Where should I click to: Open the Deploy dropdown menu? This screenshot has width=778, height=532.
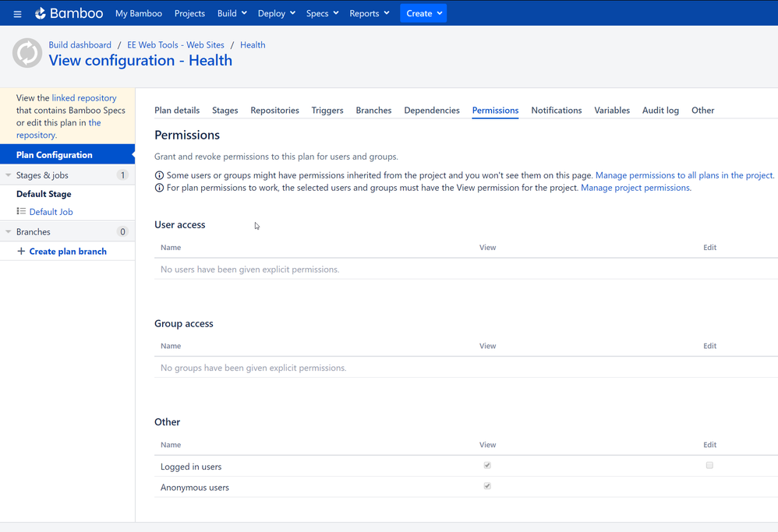[x=277, y=13]
